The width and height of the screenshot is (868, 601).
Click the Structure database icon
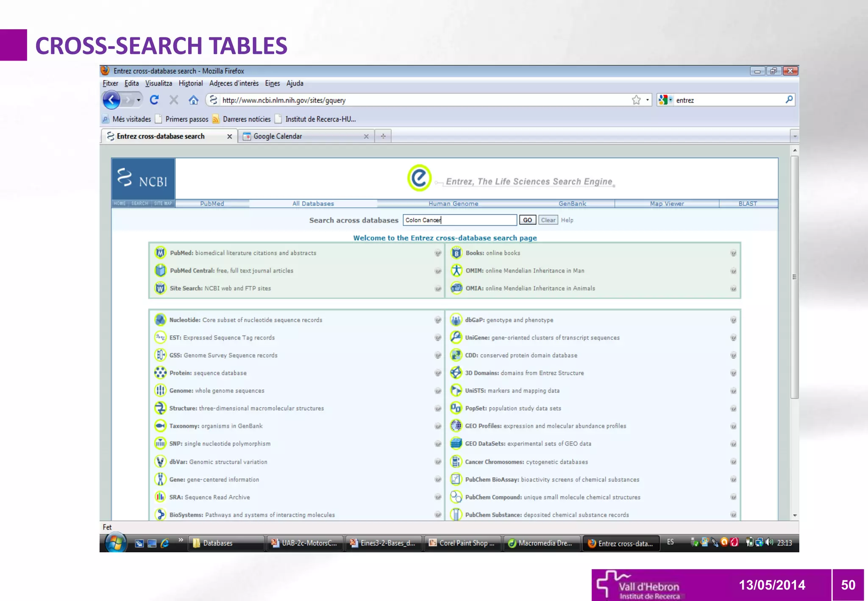pos(160,408)
